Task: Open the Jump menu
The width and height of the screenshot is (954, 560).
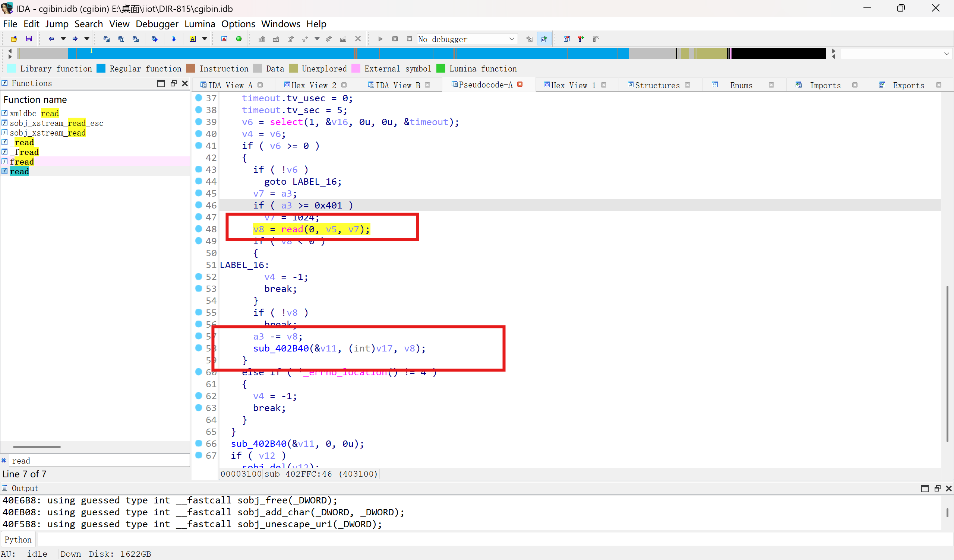Action: pyautogui.click(x=57, y=24)
